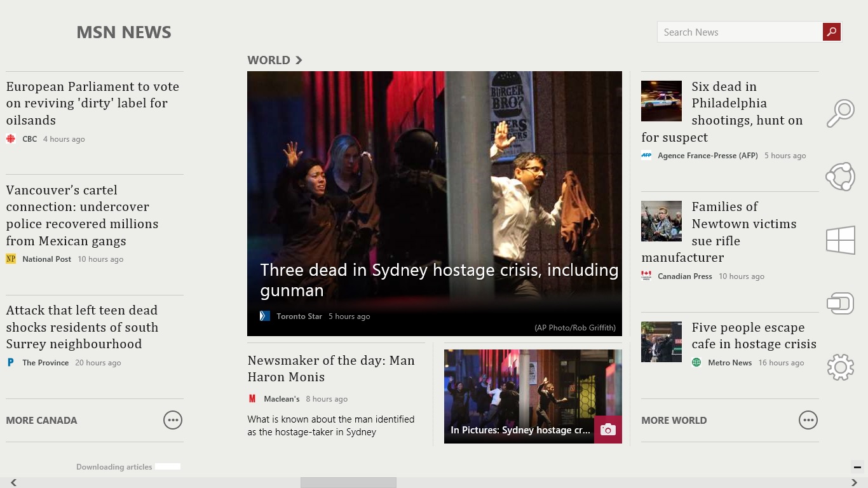Open the Search charm icon

pos(840,114)
